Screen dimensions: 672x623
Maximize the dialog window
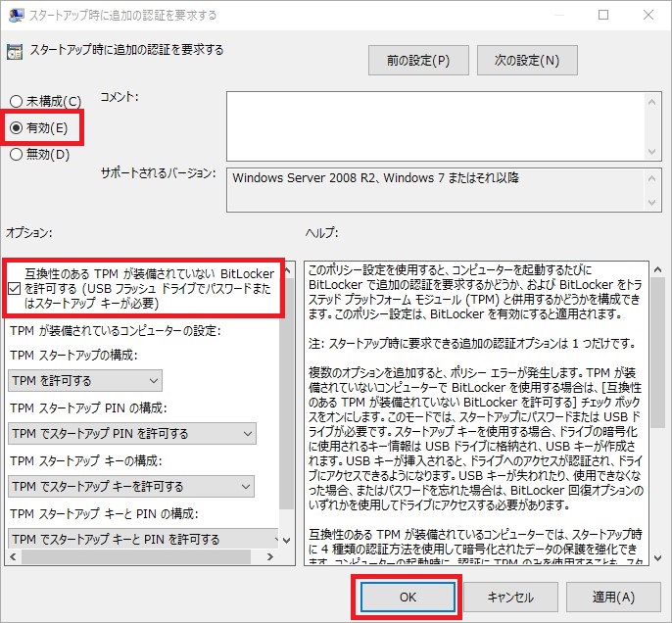(x=603, y=15)
